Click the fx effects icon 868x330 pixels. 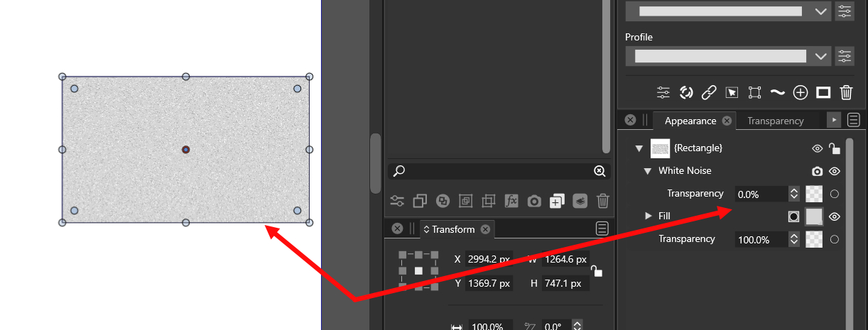click(511, 201)
